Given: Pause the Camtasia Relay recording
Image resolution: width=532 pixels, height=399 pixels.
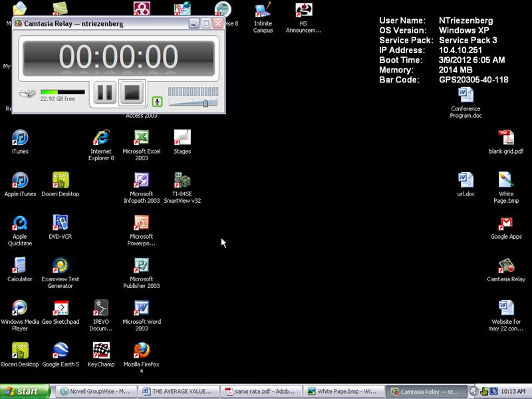Looking at the screenshot, I should [104, 92].
